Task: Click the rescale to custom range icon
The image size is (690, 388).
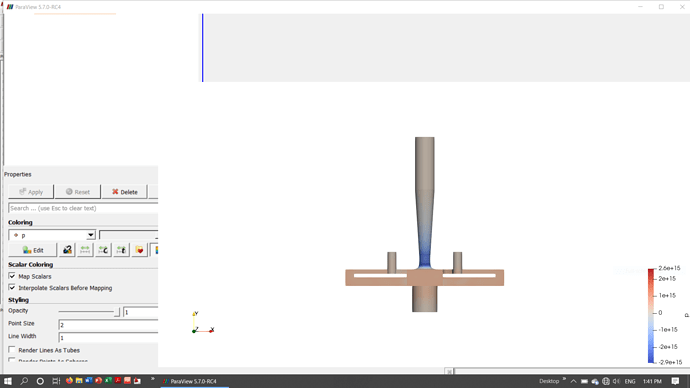Action: point(103,250)
